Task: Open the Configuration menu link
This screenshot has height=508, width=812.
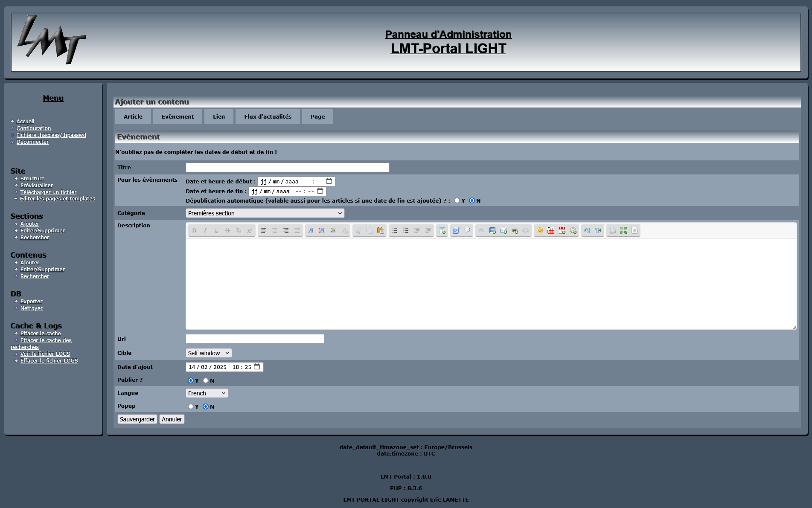Action: tap(34, 128)
